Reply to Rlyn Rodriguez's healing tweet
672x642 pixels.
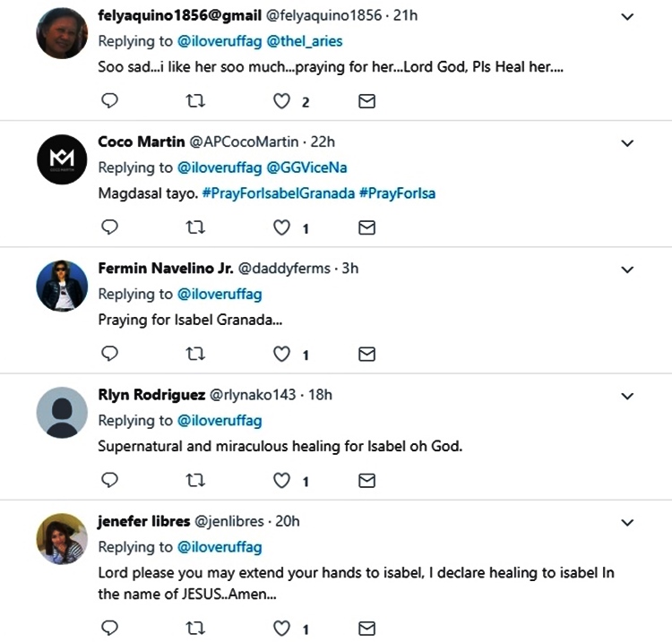(109, 481)
